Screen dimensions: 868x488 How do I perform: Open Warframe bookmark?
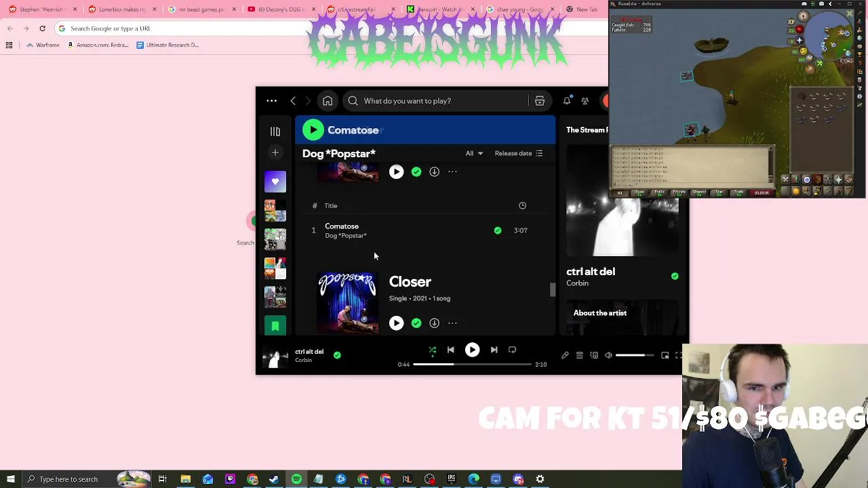[43, 45]
